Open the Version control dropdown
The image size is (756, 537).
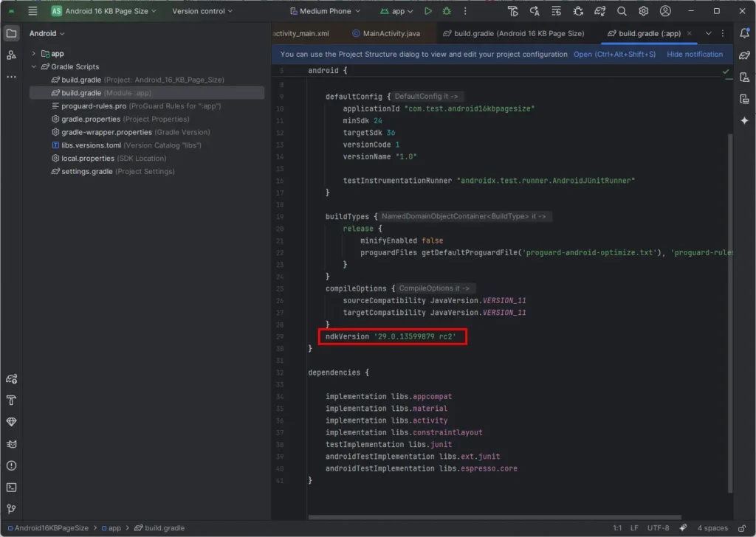pos(202,10)
